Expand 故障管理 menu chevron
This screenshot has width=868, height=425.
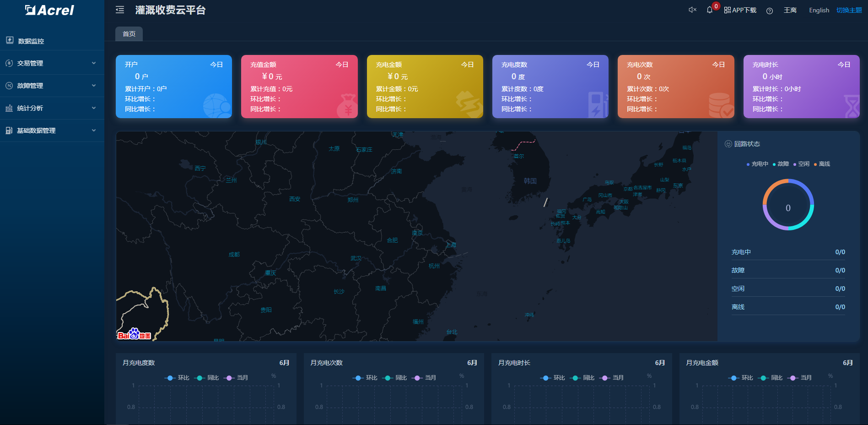94,86
